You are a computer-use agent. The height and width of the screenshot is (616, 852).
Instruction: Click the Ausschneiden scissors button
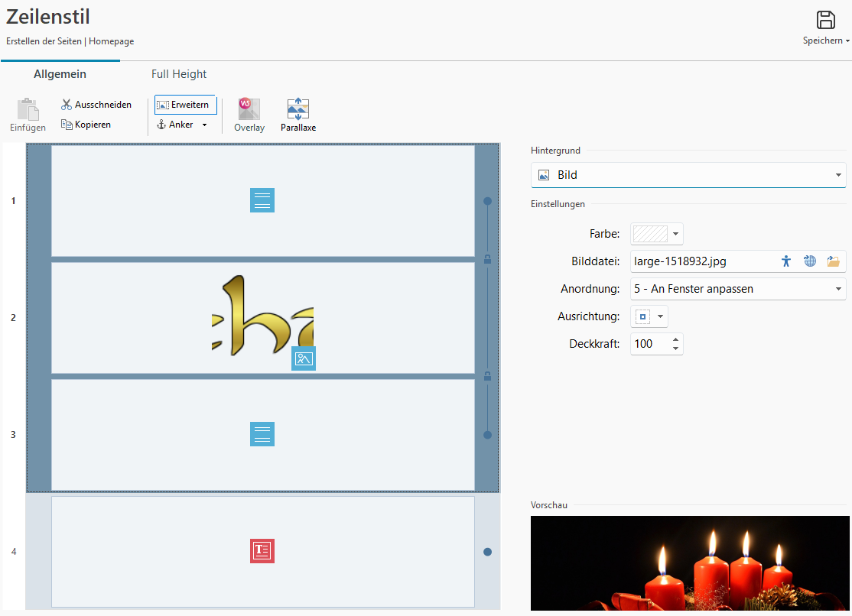[x=96, y=105]
